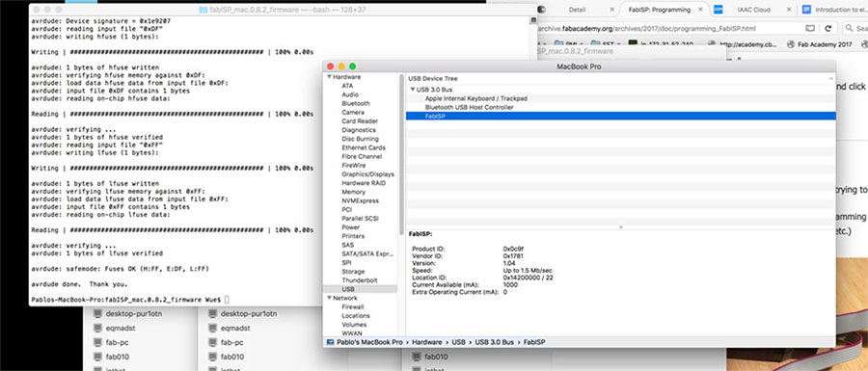Select Camera in Hardware list
Screen dimensions: 868x371
(353, 112)
